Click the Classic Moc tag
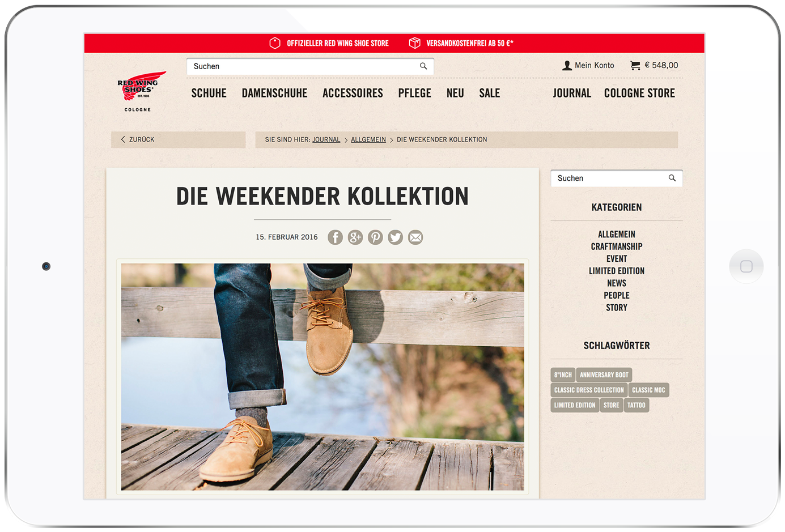This screenshot has width=785, height=532. click(x=648, y=390)
